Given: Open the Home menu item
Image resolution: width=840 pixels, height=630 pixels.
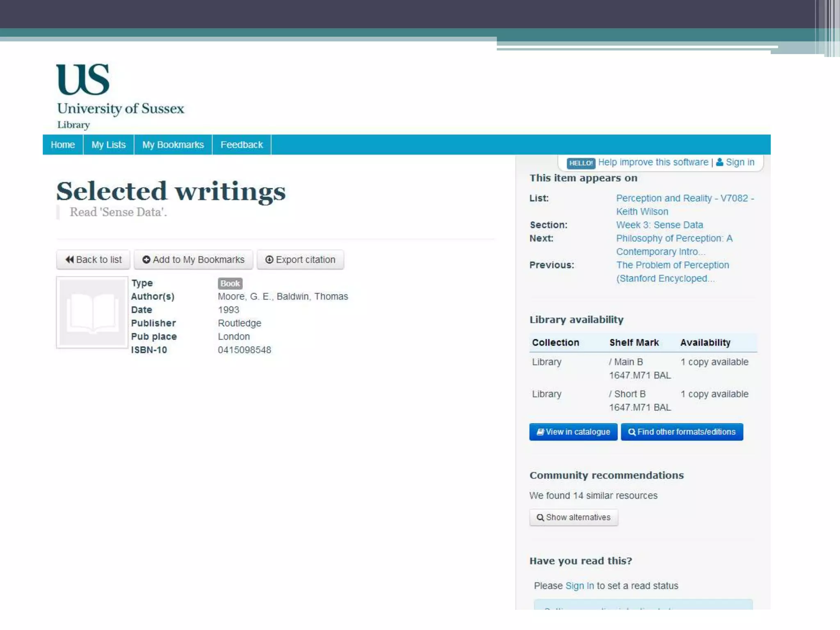Looking at the screenshot, I should 63,145.
